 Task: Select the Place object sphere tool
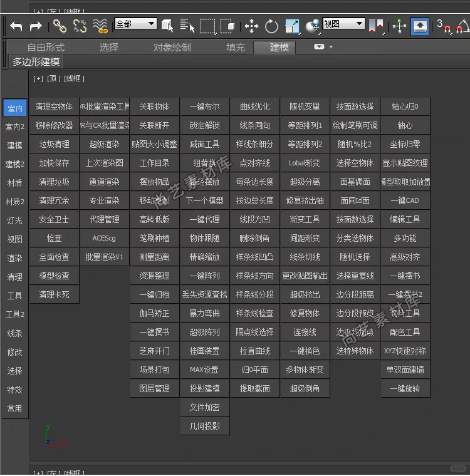click(312, 26)
